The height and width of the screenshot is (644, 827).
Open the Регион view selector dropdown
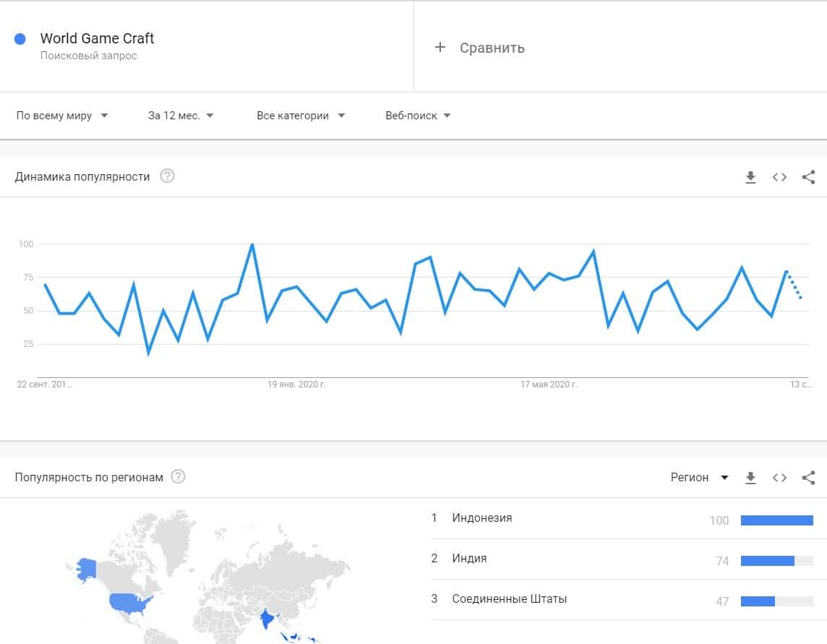699,478
